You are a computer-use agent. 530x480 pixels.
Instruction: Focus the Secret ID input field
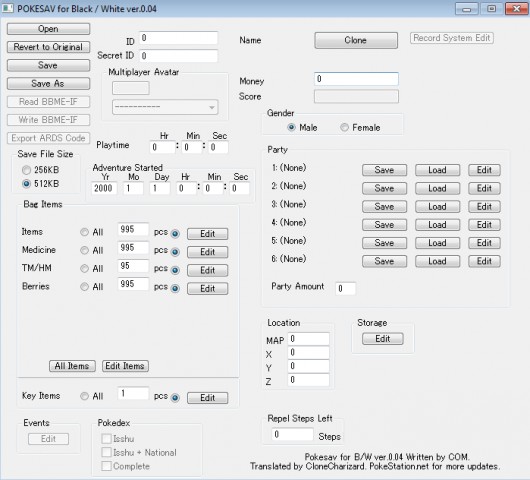[178, 56]
